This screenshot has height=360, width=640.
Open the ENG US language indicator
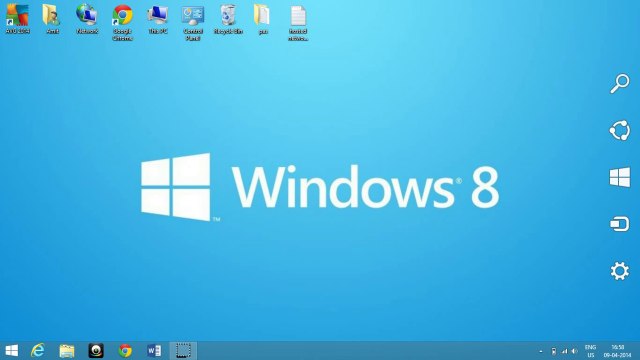(590, 351)
